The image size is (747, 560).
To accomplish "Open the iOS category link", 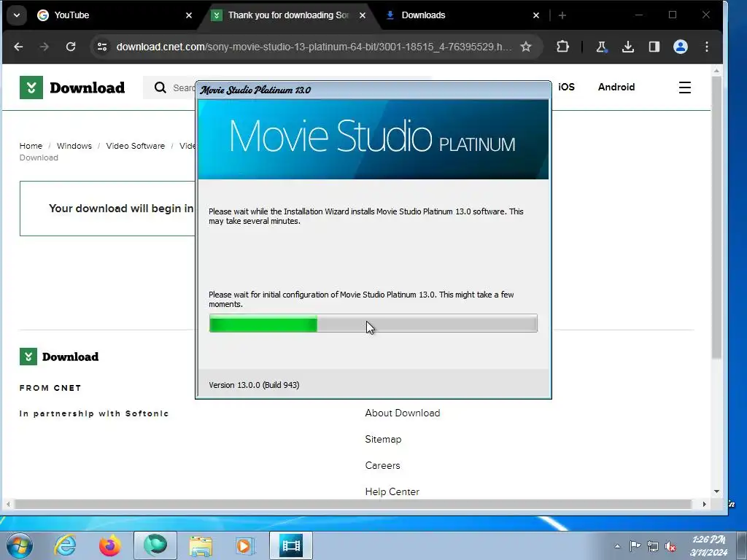I will click(x=566, y=87).
